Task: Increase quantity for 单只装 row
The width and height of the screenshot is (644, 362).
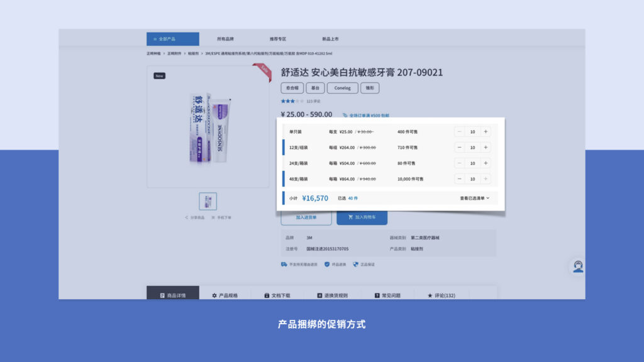Action: (486, 132)
